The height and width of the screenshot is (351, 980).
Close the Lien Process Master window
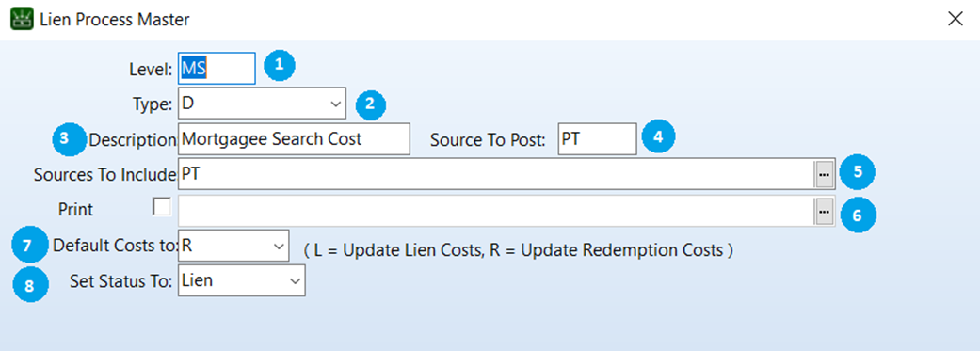[x=955, y=20]
